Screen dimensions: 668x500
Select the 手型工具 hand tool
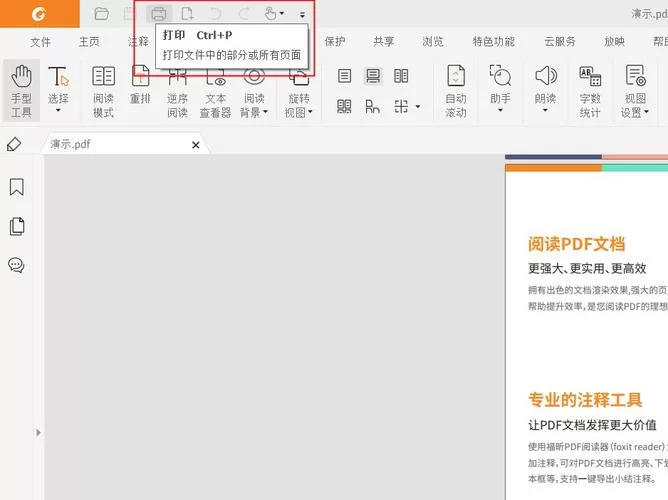tap(21, 91)
